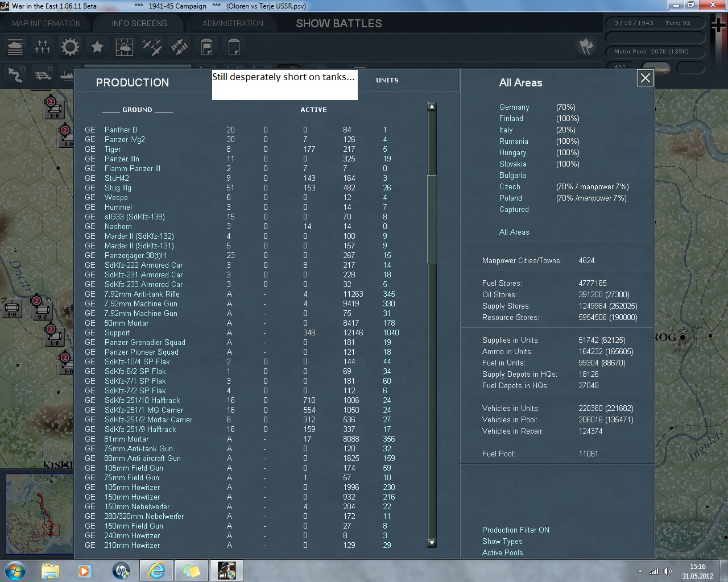Open HP support assistant taskbar icon
728x582 pixels.
[x=121, y=571]
